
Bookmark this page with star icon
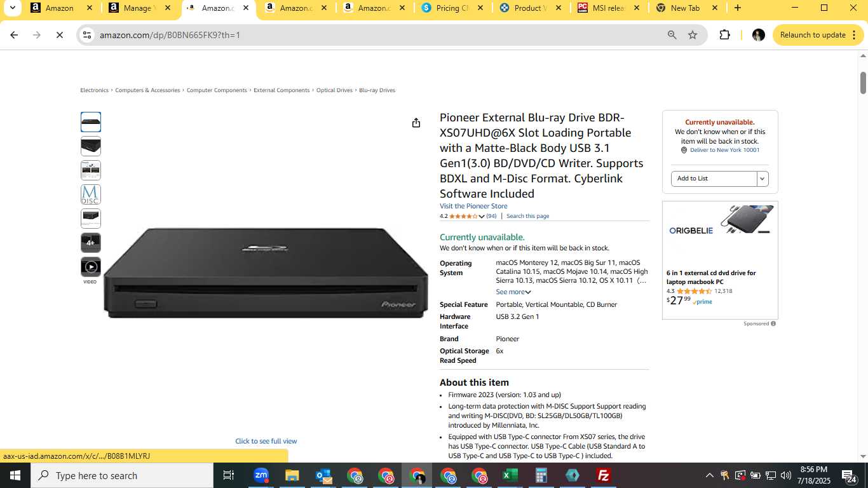pos(693,35)
